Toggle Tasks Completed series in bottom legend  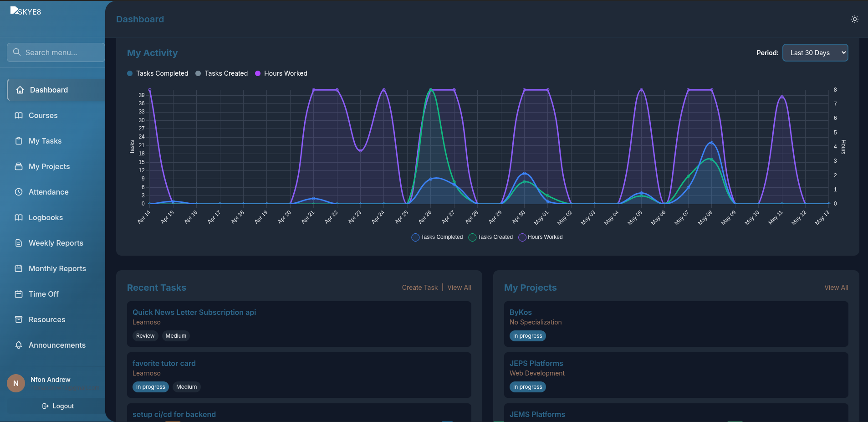(437, 237)
